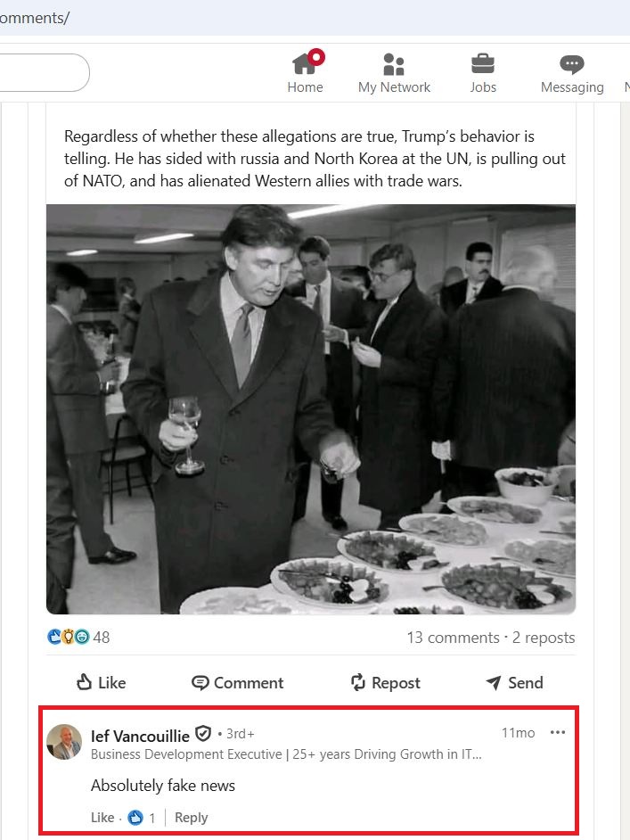
Task: Click the search input field
Action: click(45, 72)
